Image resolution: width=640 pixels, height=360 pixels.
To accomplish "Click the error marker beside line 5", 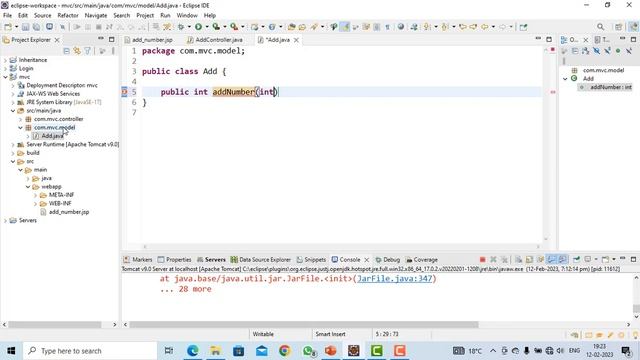I will click(x=124, y=92).
